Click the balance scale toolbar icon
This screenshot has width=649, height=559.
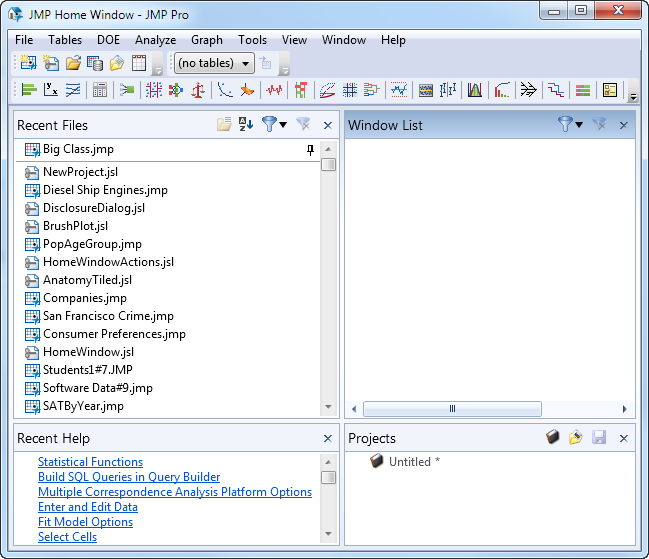click(x=198, y=89)
